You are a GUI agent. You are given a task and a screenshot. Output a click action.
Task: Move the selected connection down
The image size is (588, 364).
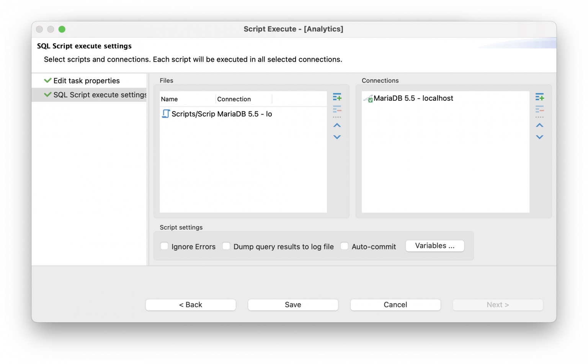(540, 137)
